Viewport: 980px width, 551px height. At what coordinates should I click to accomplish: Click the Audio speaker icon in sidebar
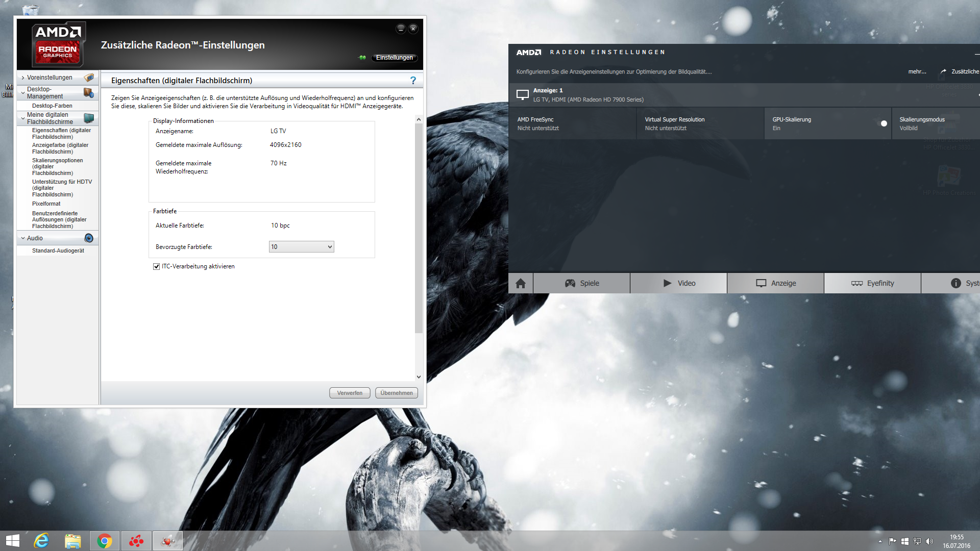click(89, 238)
